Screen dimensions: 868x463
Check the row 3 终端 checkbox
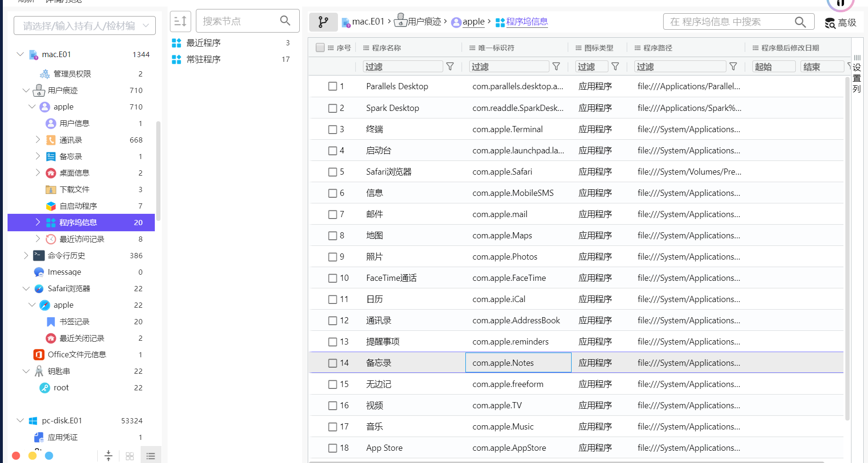[333, 129]
